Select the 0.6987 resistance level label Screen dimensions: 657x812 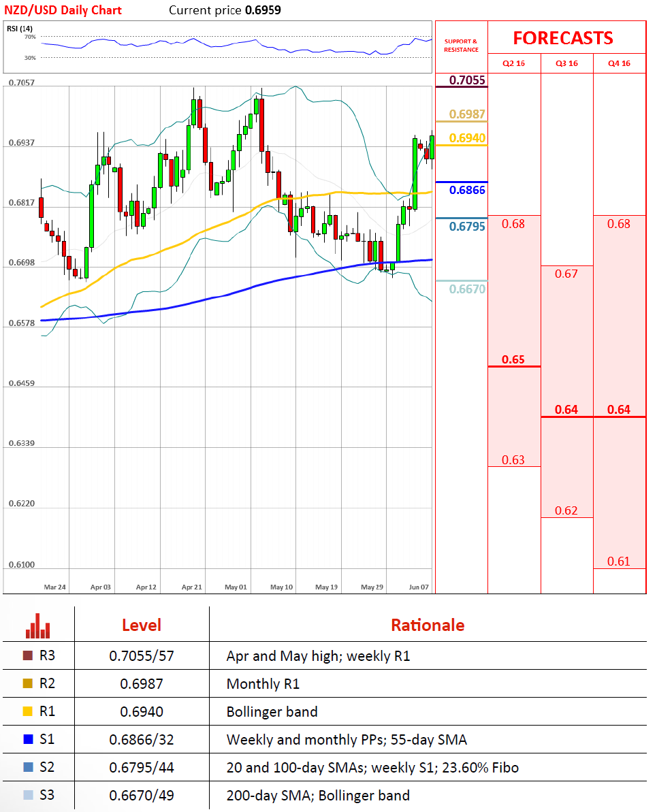(x=467, y=114)
